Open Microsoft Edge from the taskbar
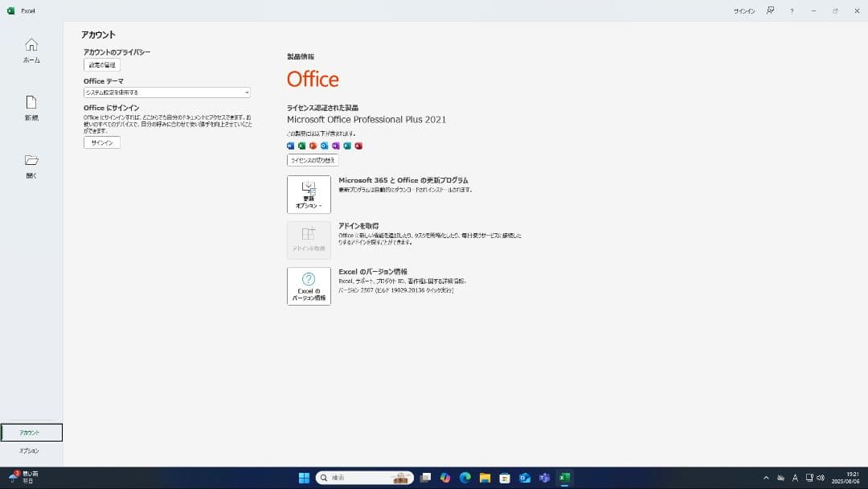The width and height of the screenshot is (868, 489). [464, 477]
